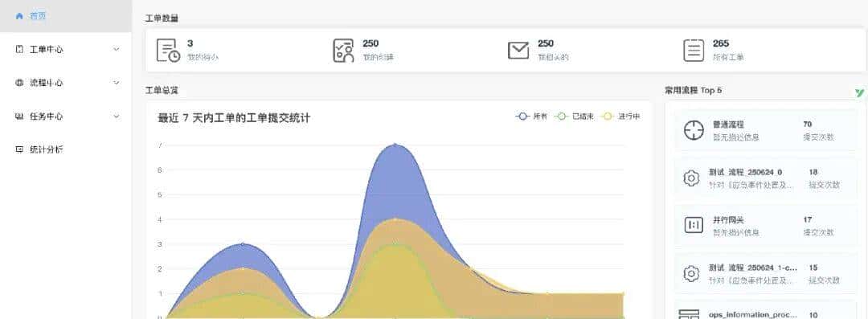
Task: Toggle the 已结束 legend series
Action: pyautogui.click(x=574, y=117)
